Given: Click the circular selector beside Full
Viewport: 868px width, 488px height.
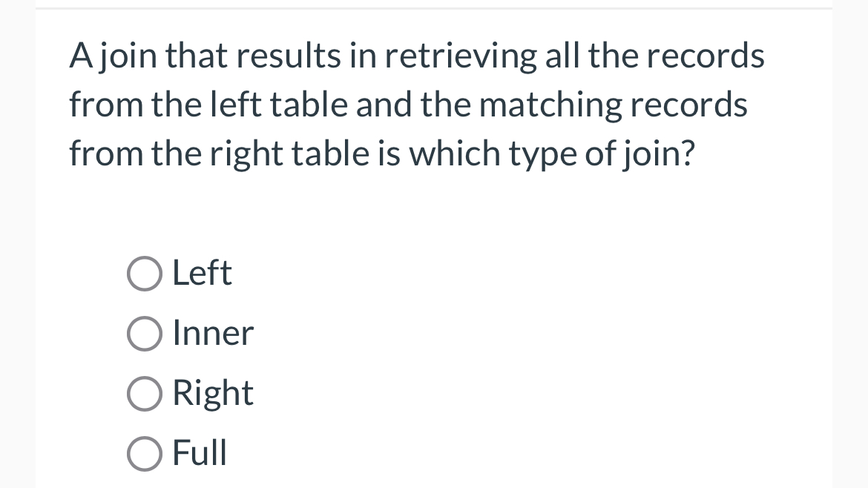Looking at the screenshot, I should click(x=145, y=453).
